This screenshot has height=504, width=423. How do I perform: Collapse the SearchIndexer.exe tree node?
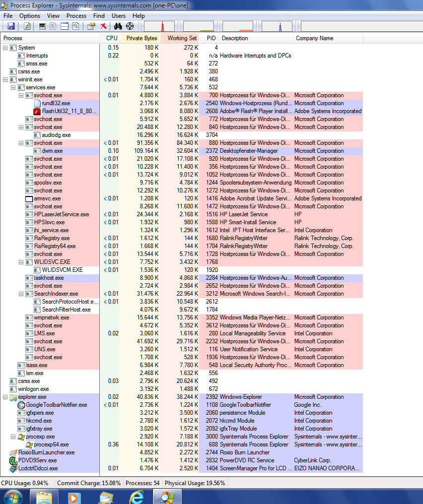[21, 294]
